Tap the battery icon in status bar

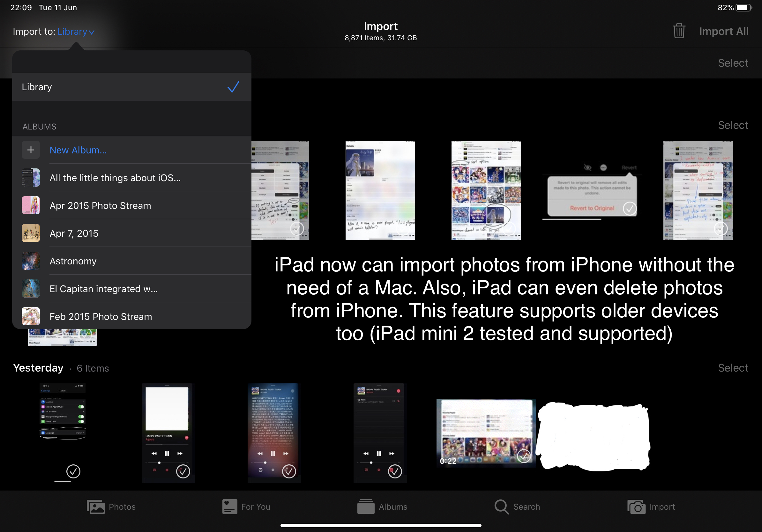click(743, 7)
